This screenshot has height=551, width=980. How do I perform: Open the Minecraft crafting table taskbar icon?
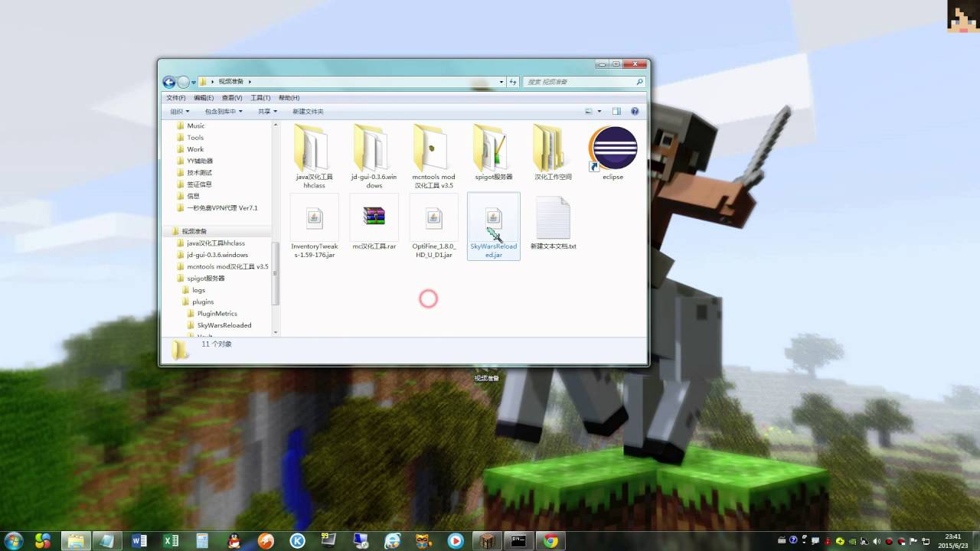[x=487, y=541]
